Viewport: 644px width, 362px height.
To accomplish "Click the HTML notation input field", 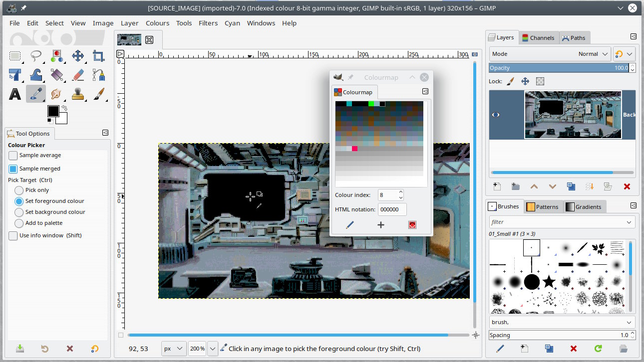I will click(x=392, y=209).
